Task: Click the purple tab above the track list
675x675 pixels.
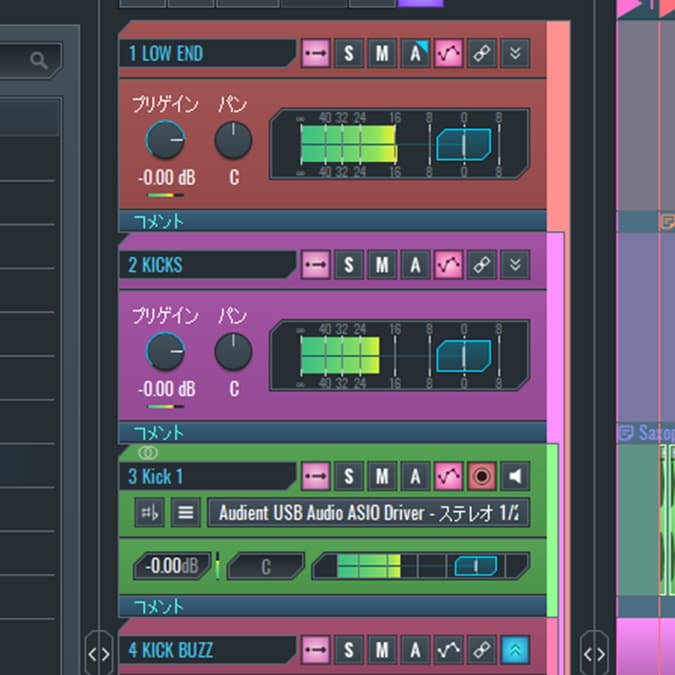Action: click(x=421, y=3)
